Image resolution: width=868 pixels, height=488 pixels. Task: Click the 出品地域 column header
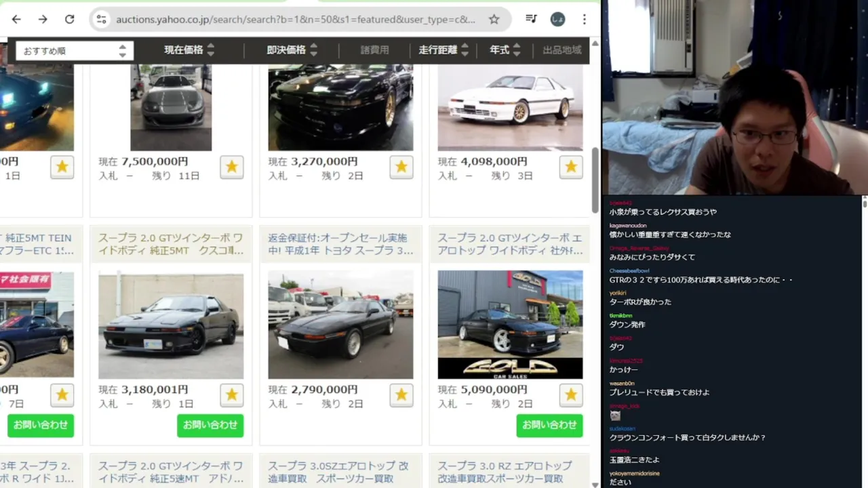(562, 49)
